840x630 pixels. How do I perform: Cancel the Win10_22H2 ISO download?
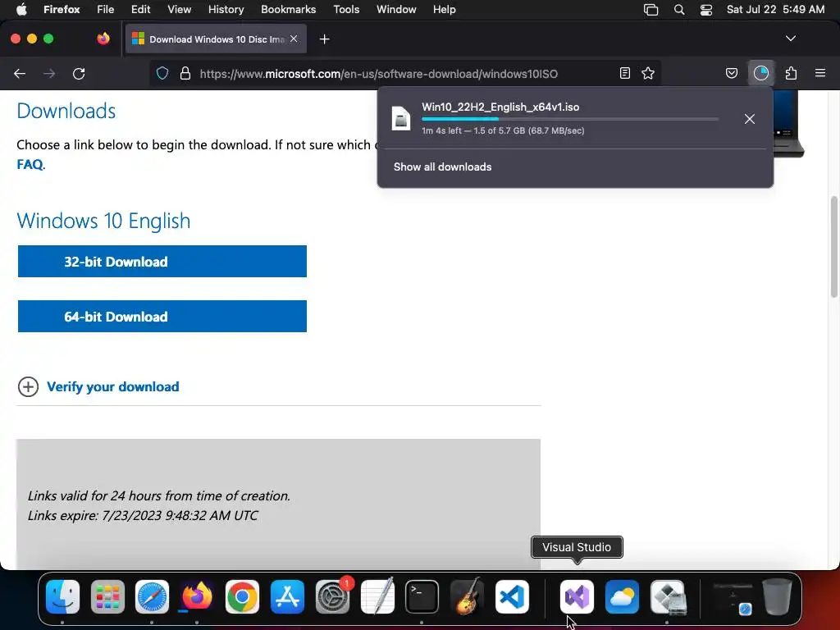click(750, 119)
